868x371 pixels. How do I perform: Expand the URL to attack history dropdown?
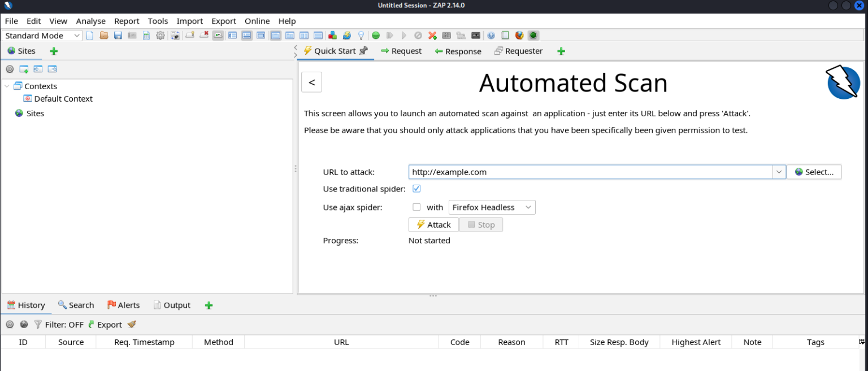(x=779, y=172)
